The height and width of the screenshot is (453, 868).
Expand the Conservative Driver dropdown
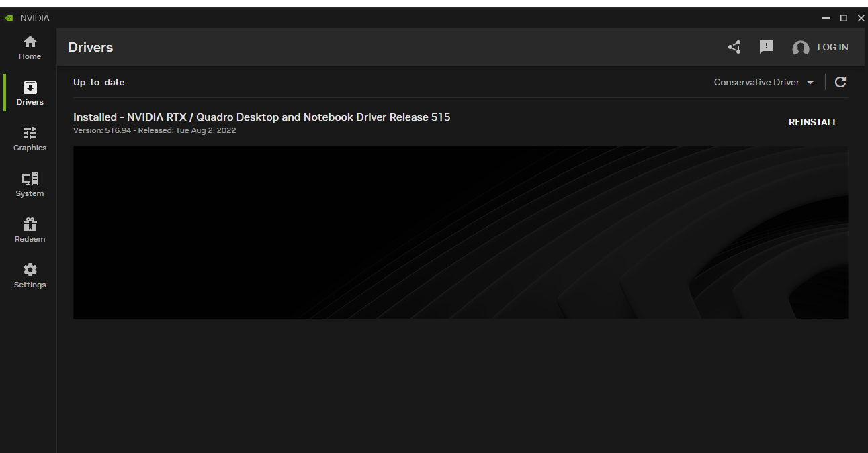click(764, 82)
